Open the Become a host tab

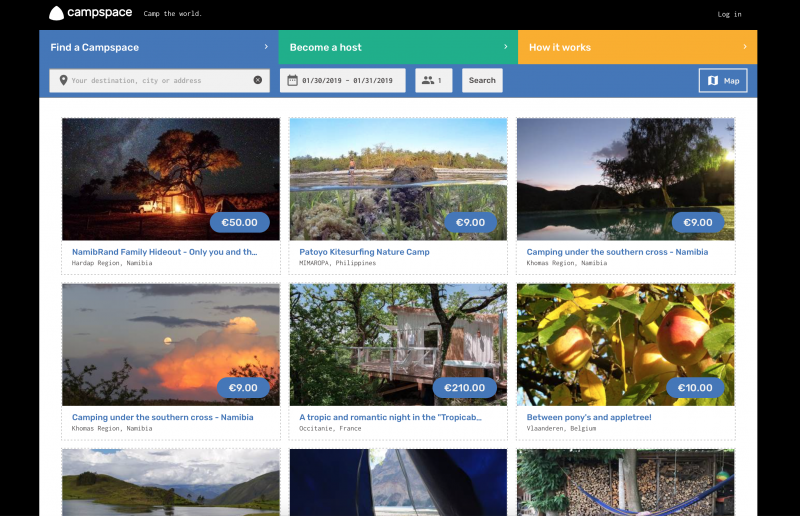[x=398, y=47]
